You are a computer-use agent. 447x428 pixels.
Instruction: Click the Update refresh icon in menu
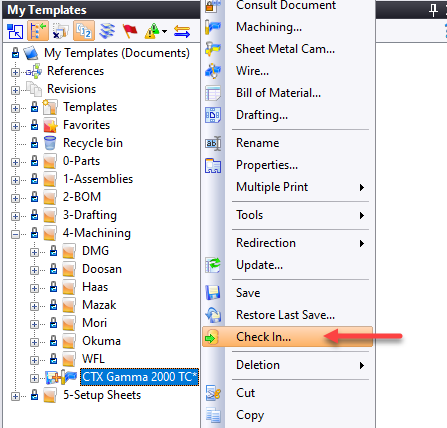[213, 265]
